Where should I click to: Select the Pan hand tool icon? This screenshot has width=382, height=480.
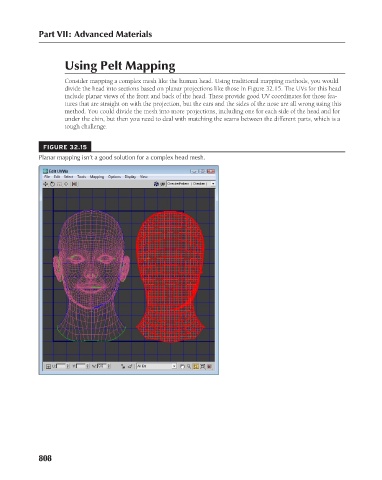tap(182, 366)
